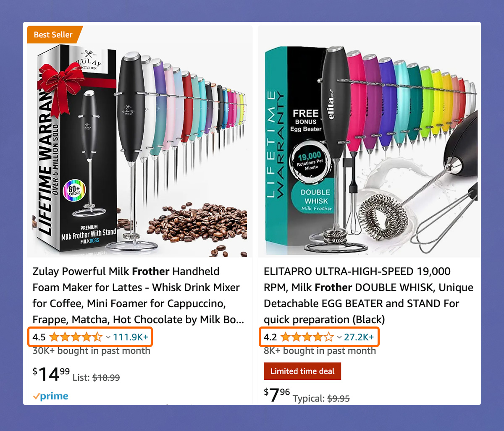
Task: Click the 4.5 rating number
Action: pyautogui.click(x=39, y=337)
